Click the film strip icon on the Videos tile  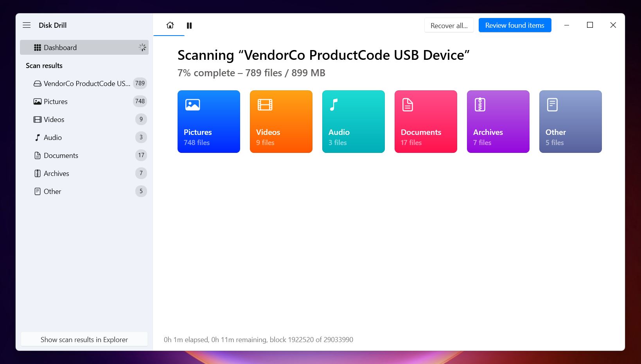(265, 105)
